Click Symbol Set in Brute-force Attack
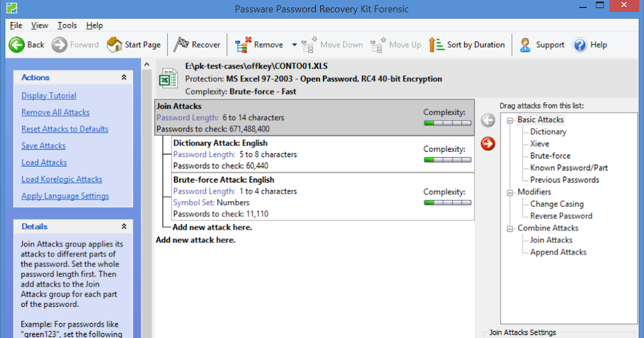644x338 pixels. [194, 202]
